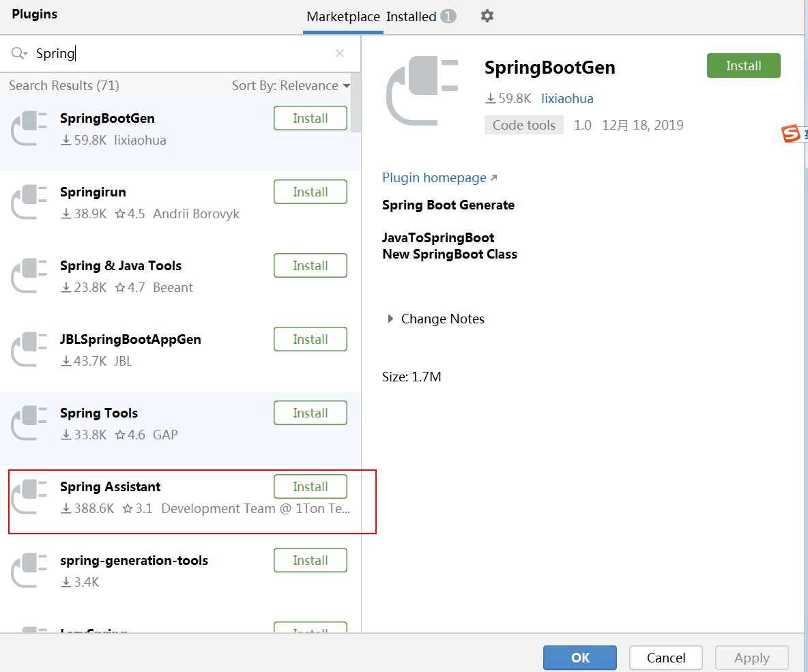Install the Spring Assistant plugin

click(x=310, y=486)
